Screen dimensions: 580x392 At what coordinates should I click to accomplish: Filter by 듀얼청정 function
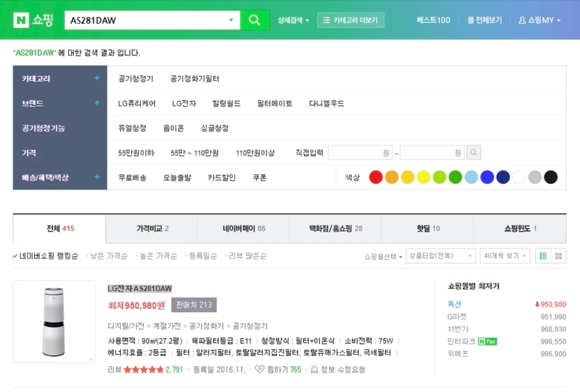tap(133, 128)
